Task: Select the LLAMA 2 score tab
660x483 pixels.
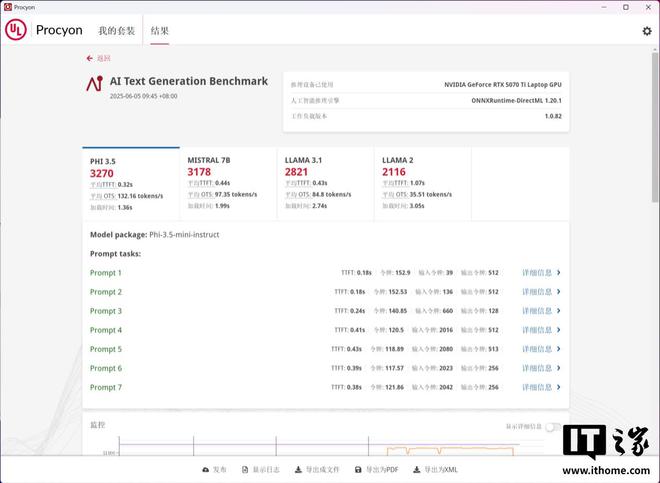Action: point(423,184)
